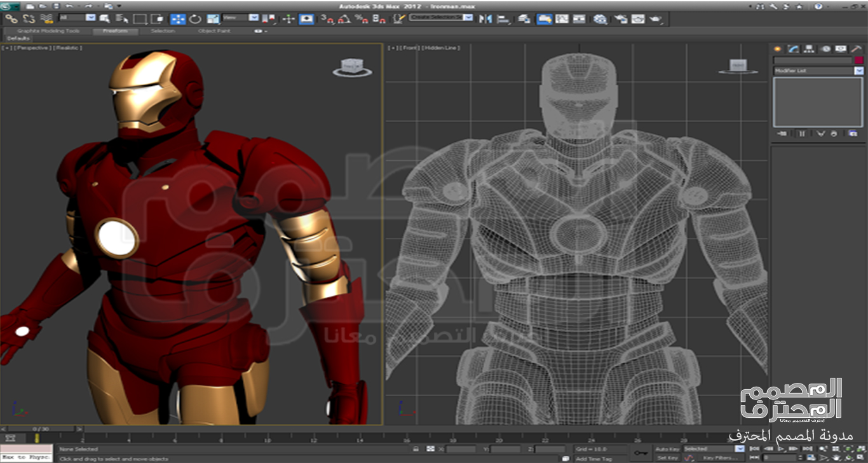Click the Key Filters button
Image resolution: width=868 pixels, height=463 pixels.
pos(720,458)
